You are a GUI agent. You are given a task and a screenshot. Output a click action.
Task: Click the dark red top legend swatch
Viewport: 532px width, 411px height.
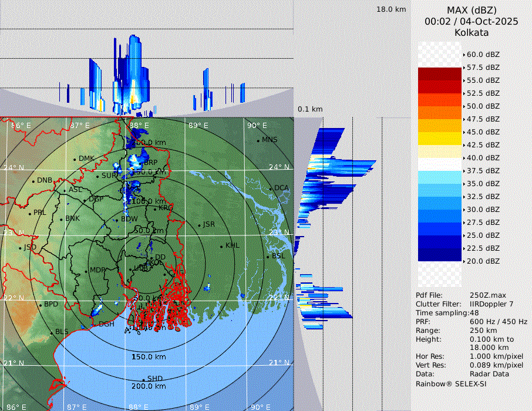tap(440, 74)
